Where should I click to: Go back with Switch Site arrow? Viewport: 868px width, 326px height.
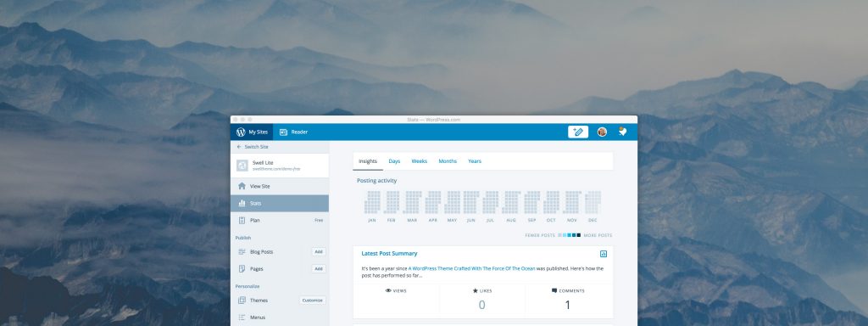pos(239,147)
